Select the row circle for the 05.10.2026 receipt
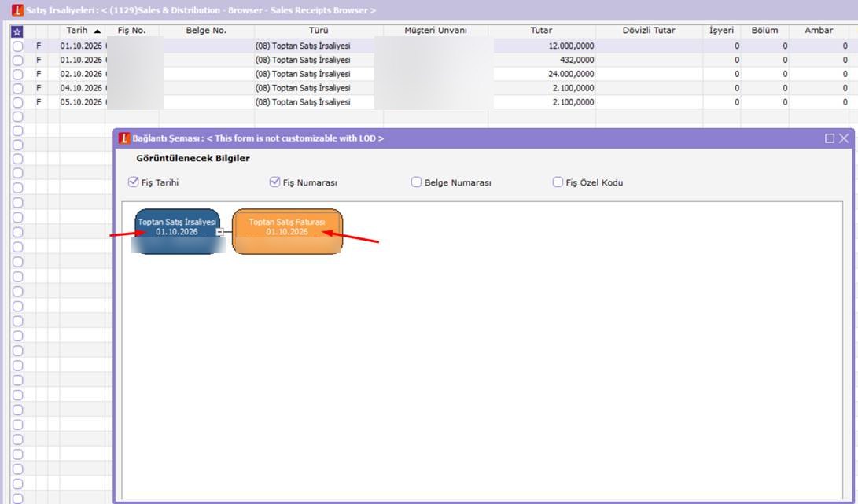 pos(17,102)
